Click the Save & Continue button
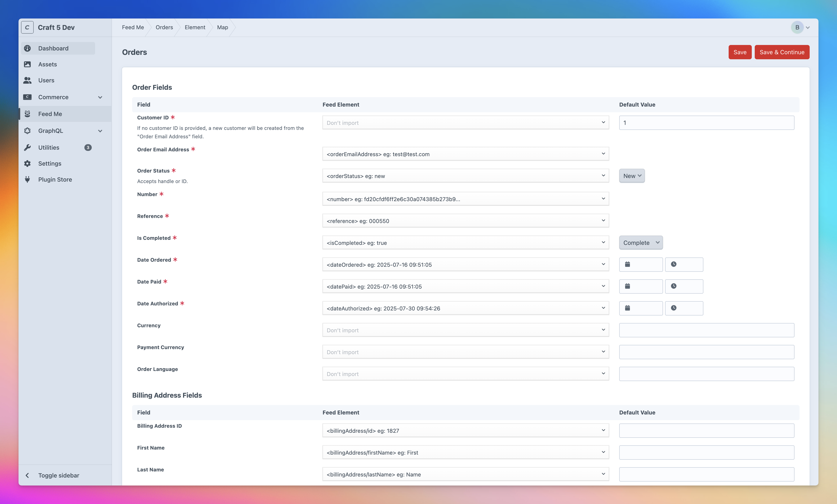The height and width of the screenshot is (504, 837). coord(782,52)
